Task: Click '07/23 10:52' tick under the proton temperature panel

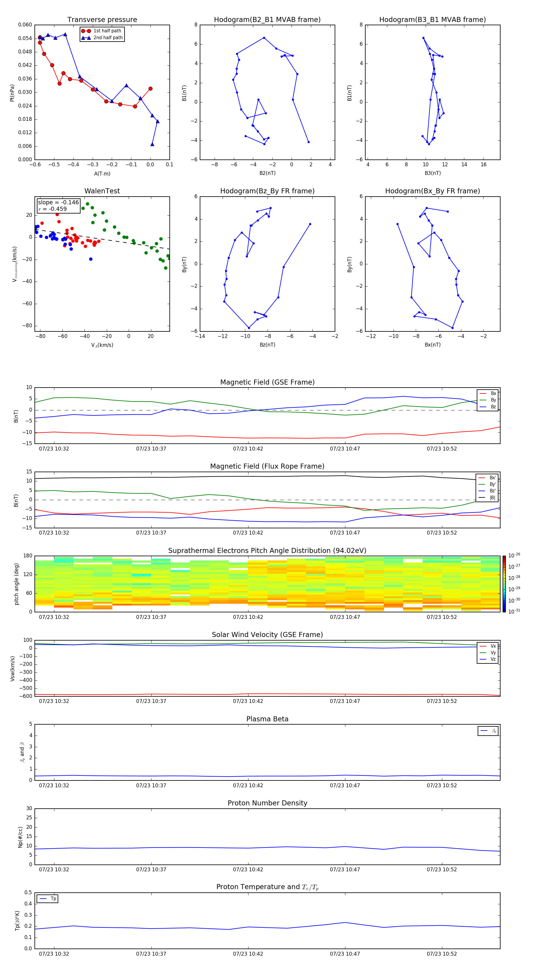Action: pos(442,954)
